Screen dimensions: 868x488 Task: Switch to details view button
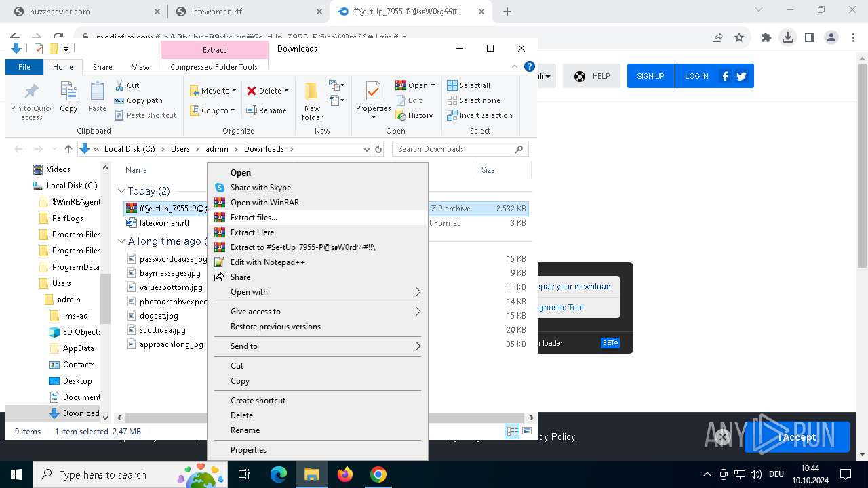click(512, 431)
